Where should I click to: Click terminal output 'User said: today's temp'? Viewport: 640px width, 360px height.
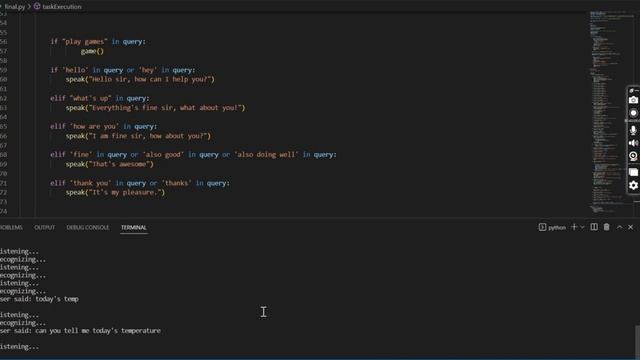tap(39, 299)
